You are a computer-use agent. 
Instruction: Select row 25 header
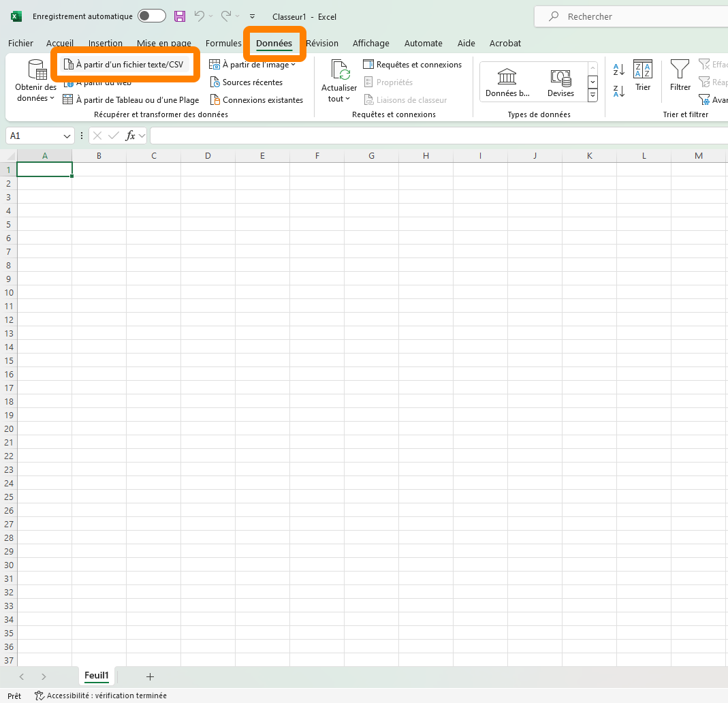8,497
